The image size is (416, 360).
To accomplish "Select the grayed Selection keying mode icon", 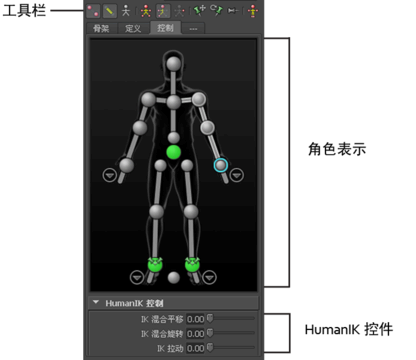I will click(x=180, y=11).
